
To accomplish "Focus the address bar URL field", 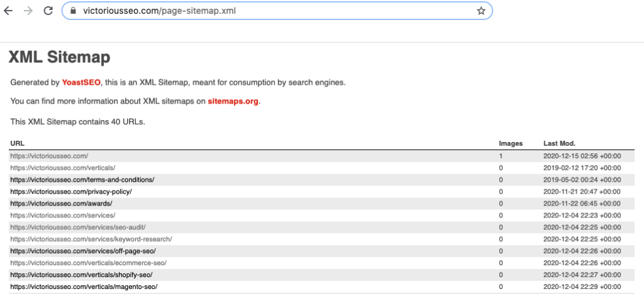I will click(252, 11).
